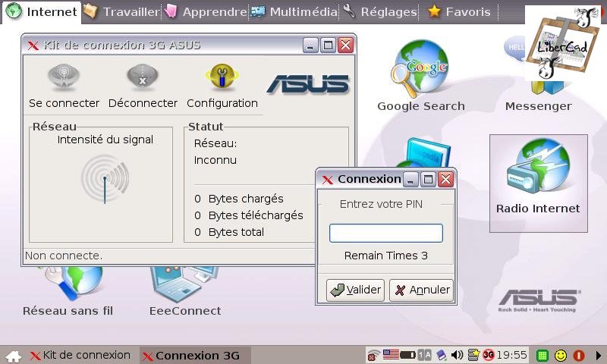Click the Déconnecter icon

(x=143, y=77)
